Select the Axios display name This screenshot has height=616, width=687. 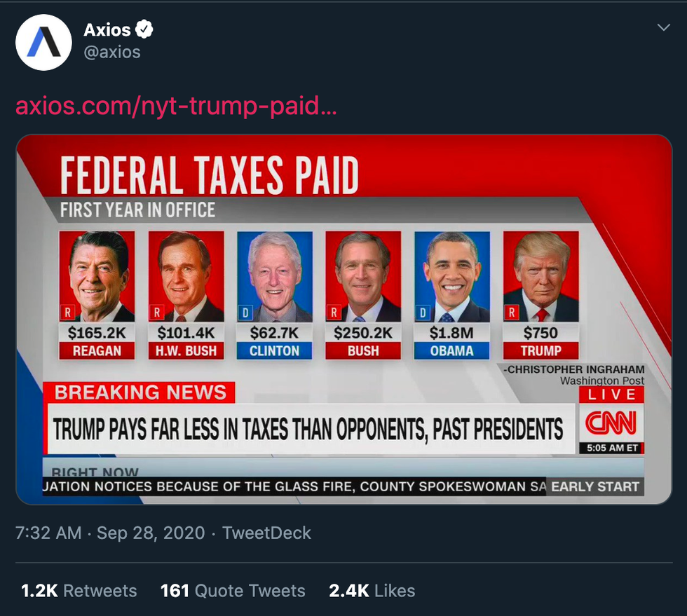(x=107, y=29)
